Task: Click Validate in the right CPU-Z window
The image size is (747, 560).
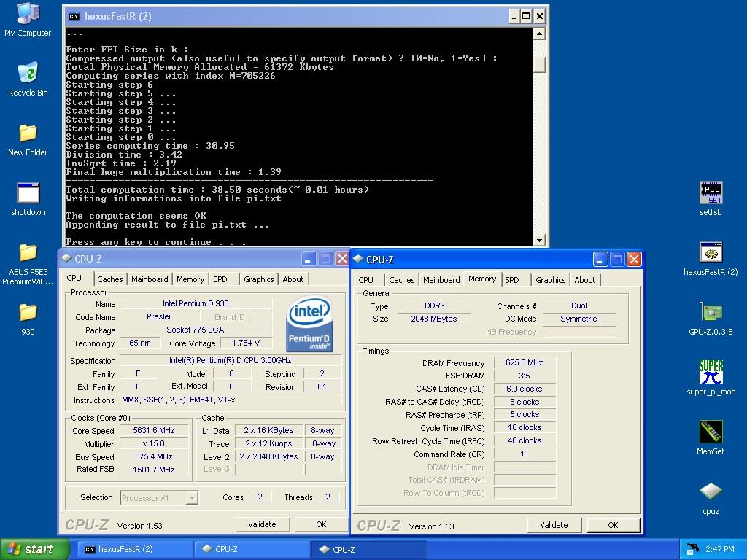Action: [554, 525]
